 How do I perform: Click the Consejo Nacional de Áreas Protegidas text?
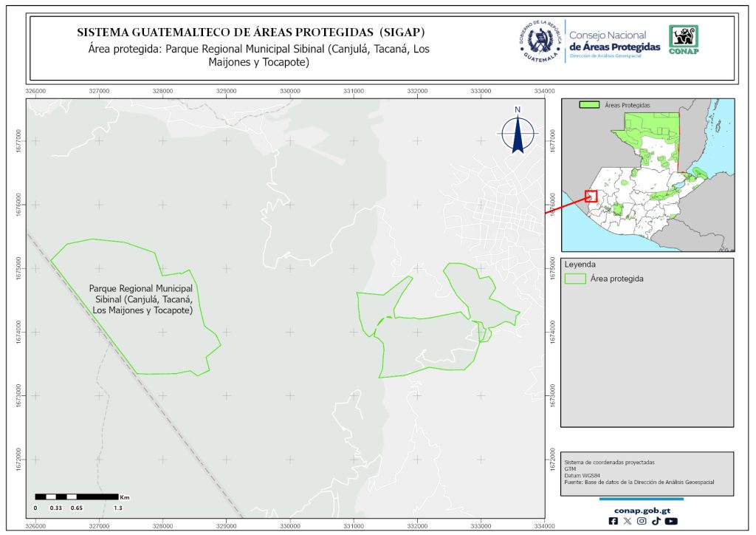point(614,41)
